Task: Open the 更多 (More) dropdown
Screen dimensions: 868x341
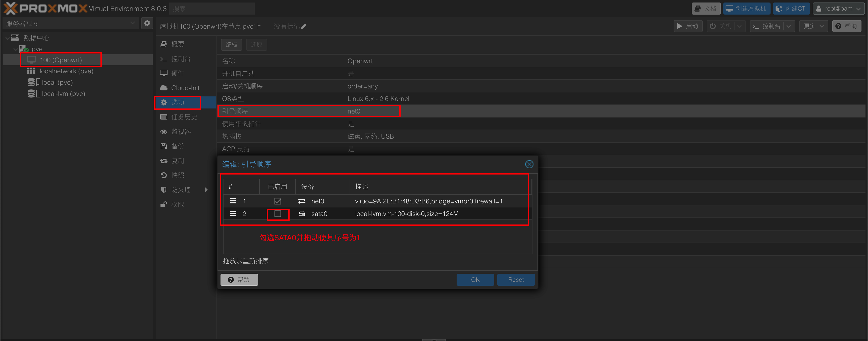Action: pyautogui.click(x=813, y=26)
